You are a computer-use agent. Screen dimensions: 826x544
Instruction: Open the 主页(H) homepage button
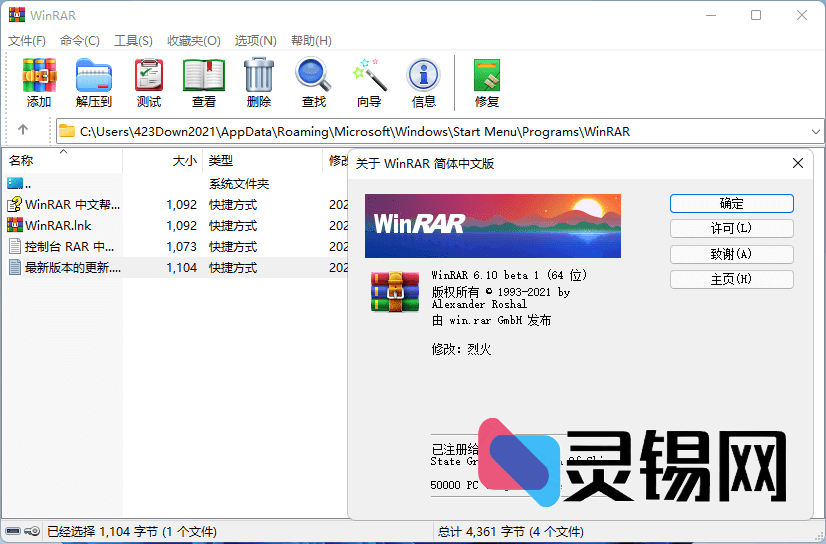point(732,279)
